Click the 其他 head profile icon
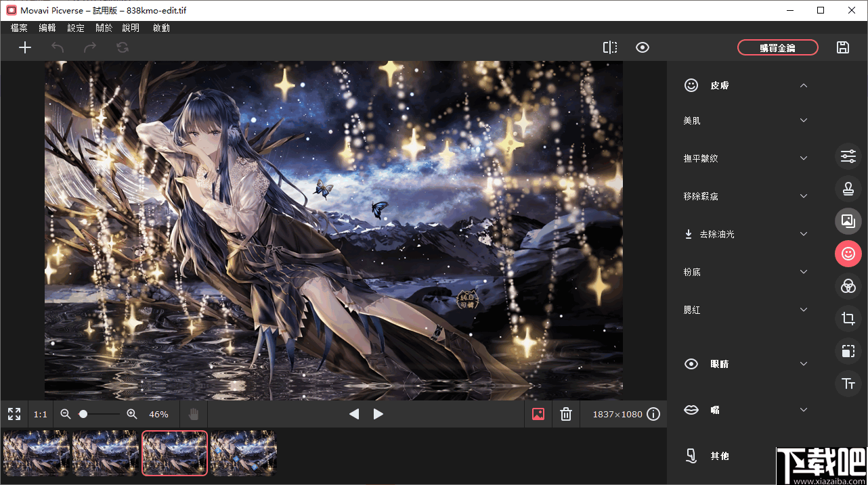868x485 pixels. tap(691, 456)
